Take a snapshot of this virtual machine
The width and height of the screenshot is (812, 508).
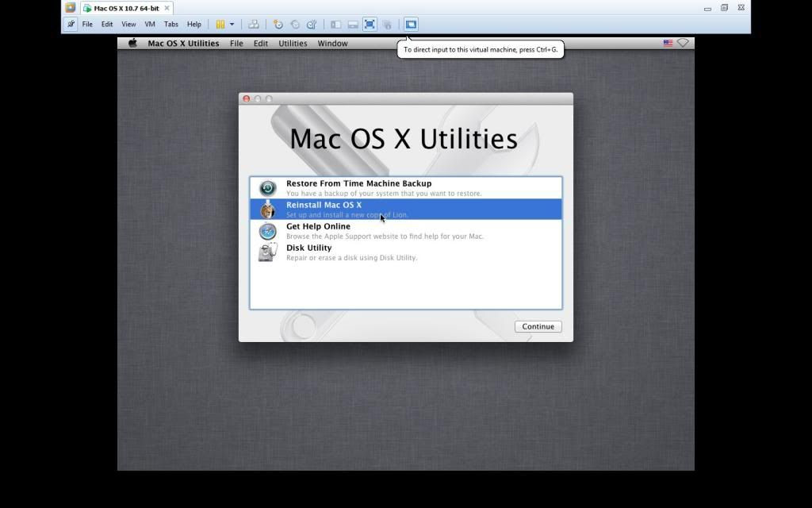[x=278, y=25]
